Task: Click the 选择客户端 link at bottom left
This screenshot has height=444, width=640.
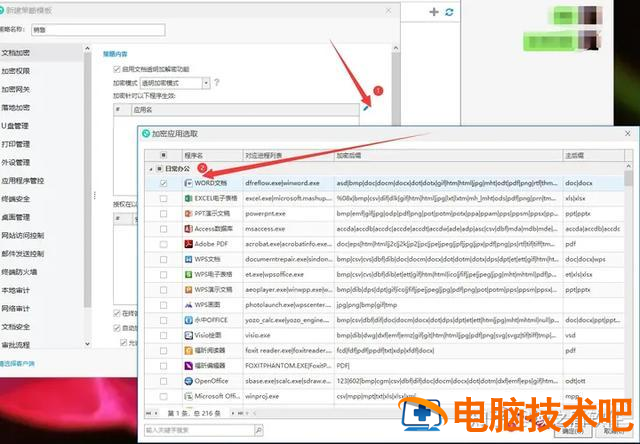Action: click(x=17, y=364)
